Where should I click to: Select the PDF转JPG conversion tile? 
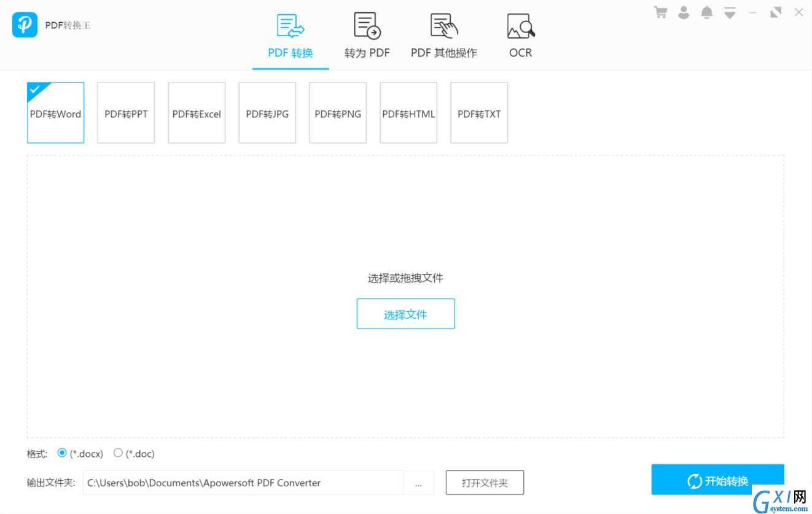[267, 113]
